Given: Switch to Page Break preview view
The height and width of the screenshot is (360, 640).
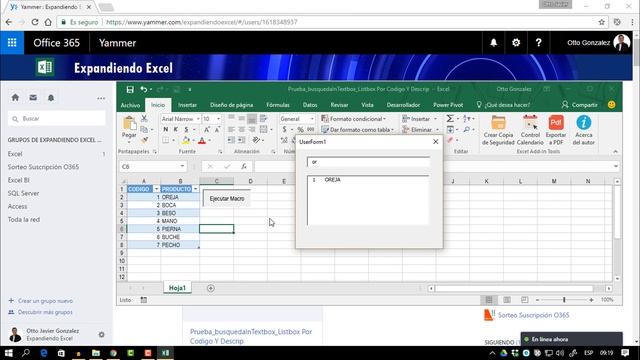Looking at the screenshot, I should pos(524,300).
